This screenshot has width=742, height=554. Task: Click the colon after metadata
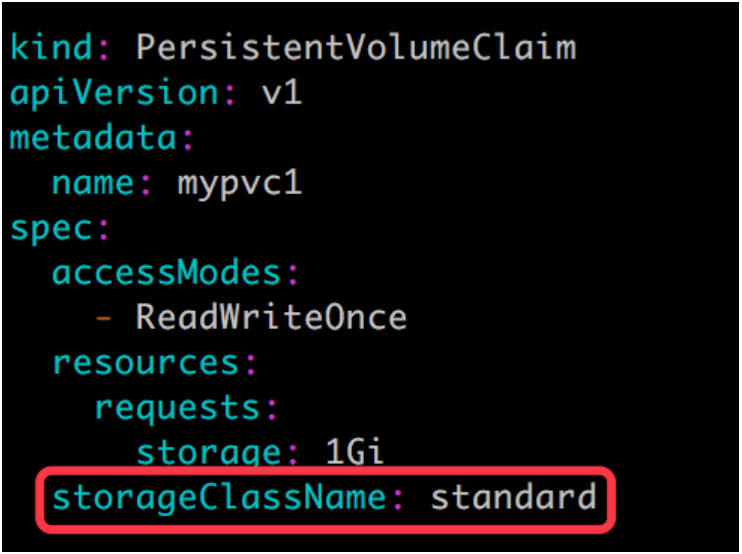point(186,139)
